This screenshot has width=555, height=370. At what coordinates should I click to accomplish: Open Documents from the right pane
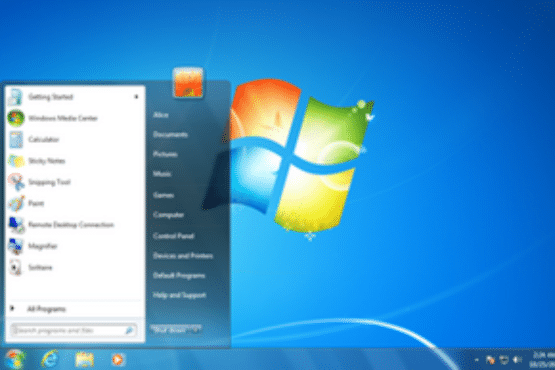[170, 135]
